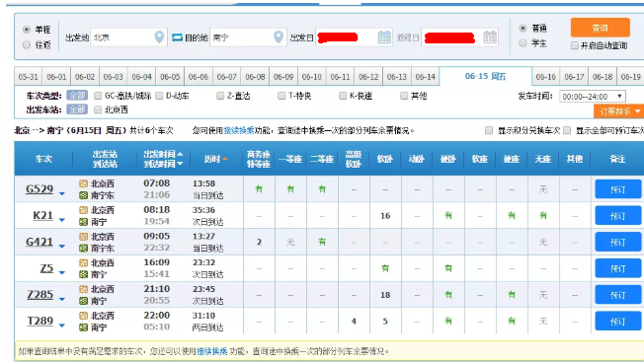This screenshot has width=644, height=363.
Task: Click 预订 button for train G529
Action: [617, 189]
